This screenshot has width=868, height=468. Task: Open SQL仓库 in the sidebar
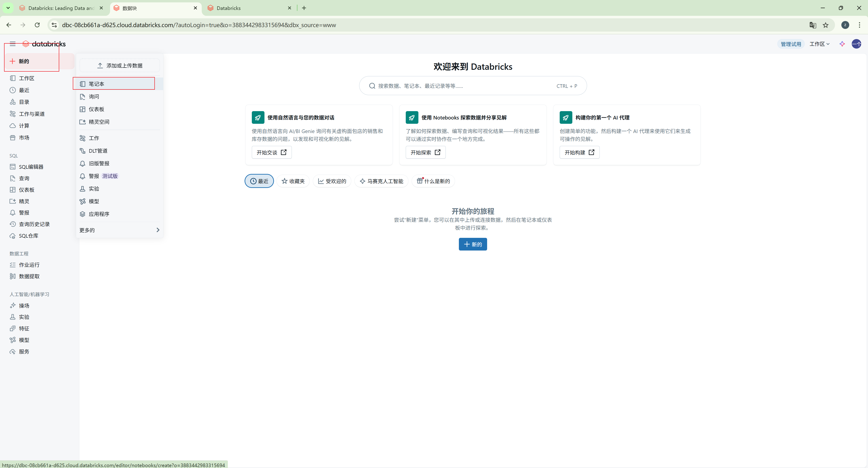pyautogui.click(x=39, y=236)
